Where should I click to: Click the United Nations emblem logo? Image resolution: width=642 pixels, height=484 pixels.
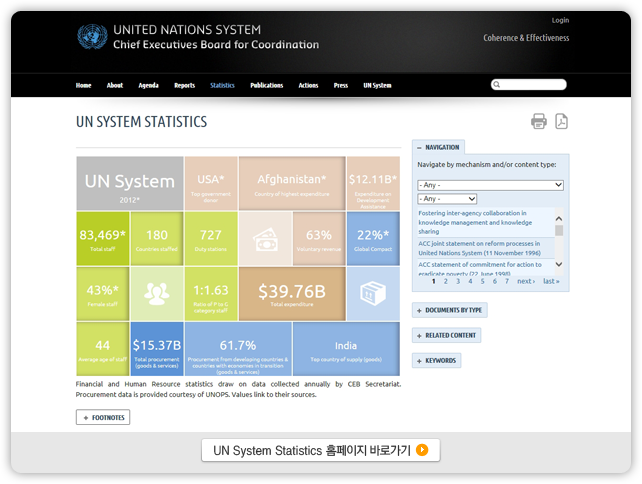pos(92,38)
